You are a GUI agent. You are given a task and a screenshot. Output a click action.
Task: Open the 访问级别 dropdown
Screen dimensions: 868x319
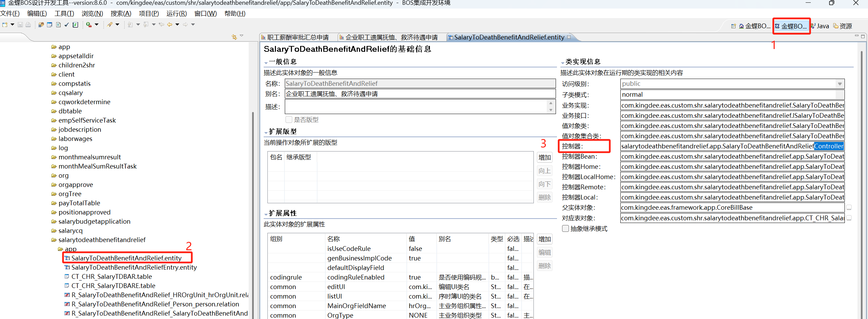click(840, 84)
